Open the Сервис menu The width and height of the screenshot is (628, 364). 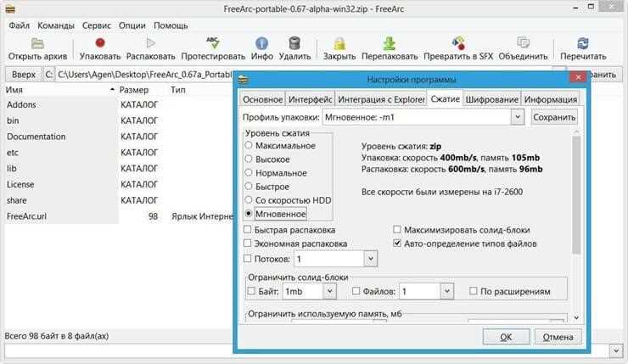(97, 25)
